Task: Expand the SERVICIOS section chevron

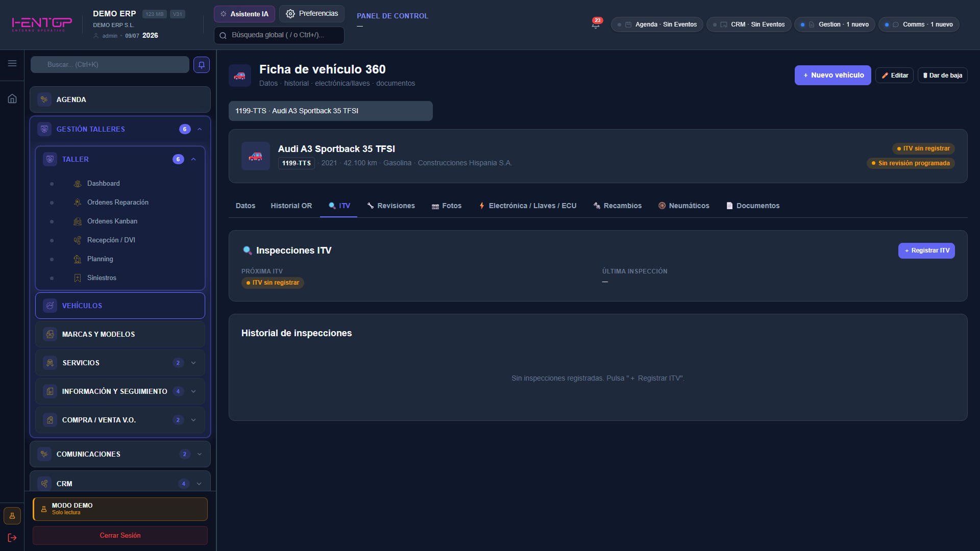Action: tap(193, 363)
